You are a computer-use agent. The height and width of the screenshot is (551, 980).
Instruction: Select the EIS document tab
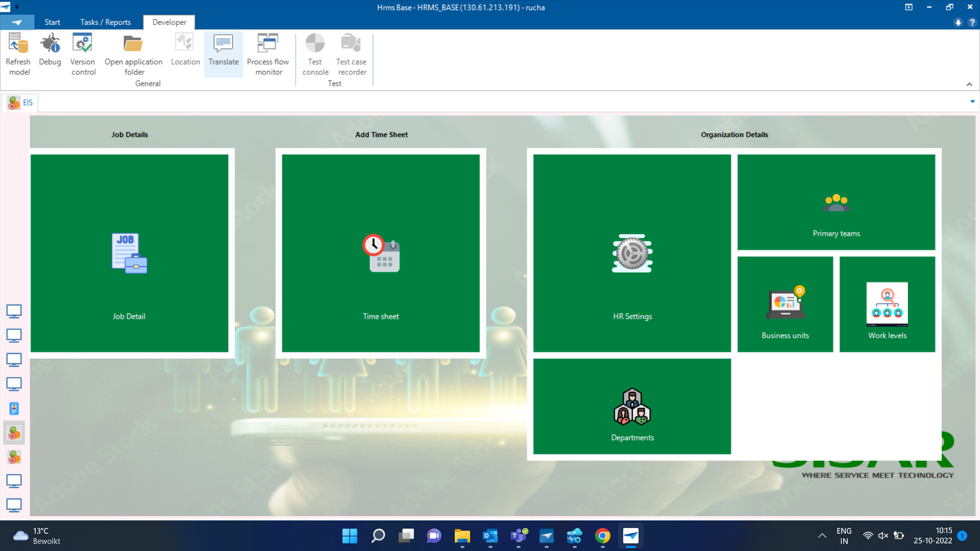tap(20, 103)
